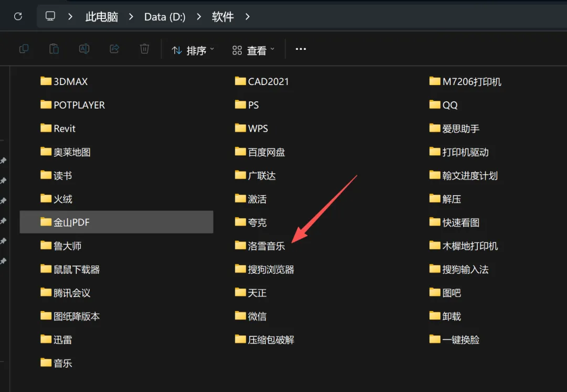Click the 一键换脸 folder name
The image size is (567, 392).
pyautogui.click(x=461, y=340)
